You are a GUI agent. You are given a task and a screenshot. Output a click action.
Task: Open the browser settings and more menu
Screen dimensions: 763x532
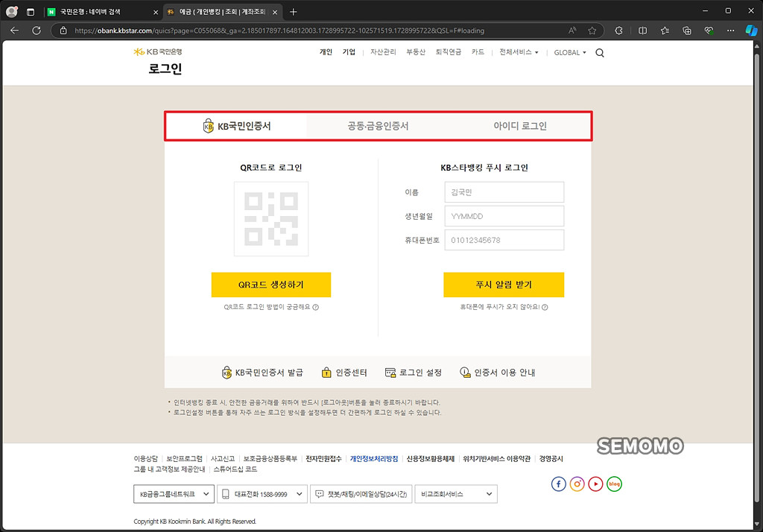[x=730, y=31]
